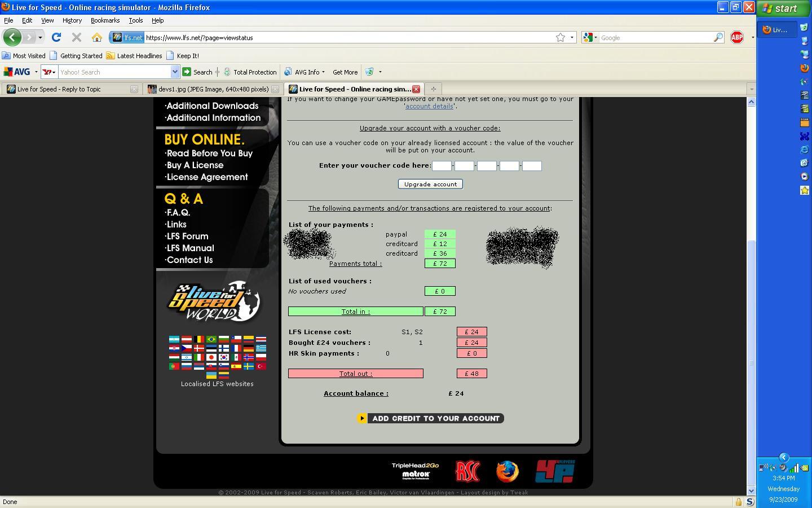Open the Recycle Bin quick launch icon

pyautogui.click(x=805, y=27)
